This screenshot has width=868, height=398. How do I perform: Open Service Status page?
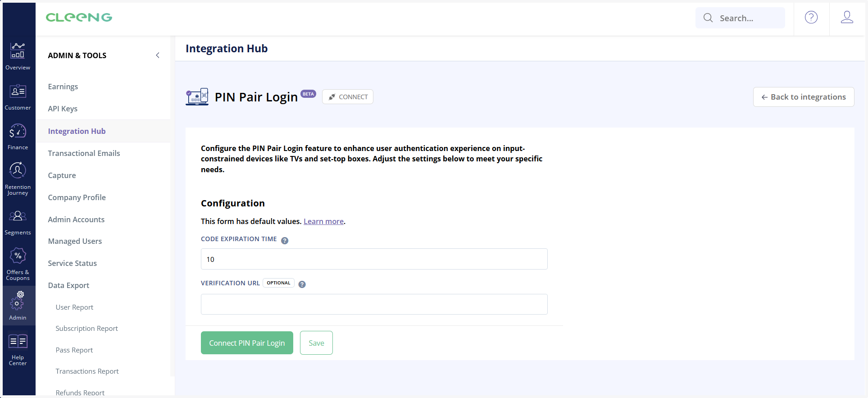73,263
